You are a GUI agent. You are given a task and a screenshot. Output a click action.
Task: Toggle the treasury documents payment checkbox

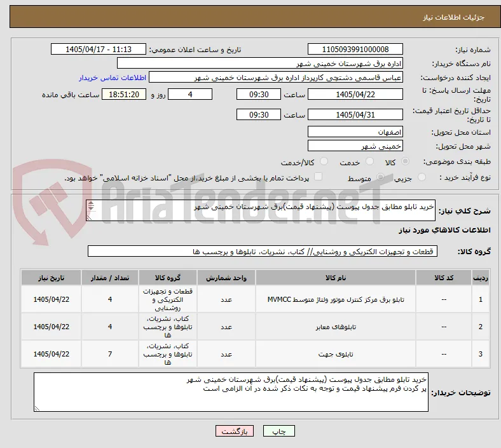pyautogui.click(x=319, y=177)
